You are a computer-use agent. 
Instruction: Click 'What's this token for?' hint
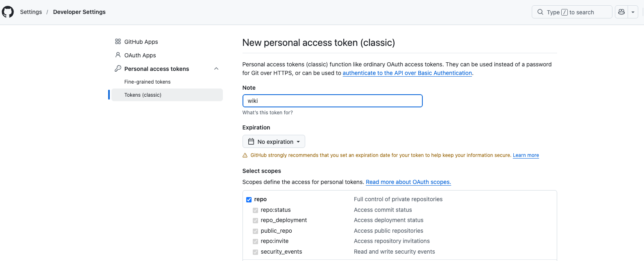coord(268,113)
